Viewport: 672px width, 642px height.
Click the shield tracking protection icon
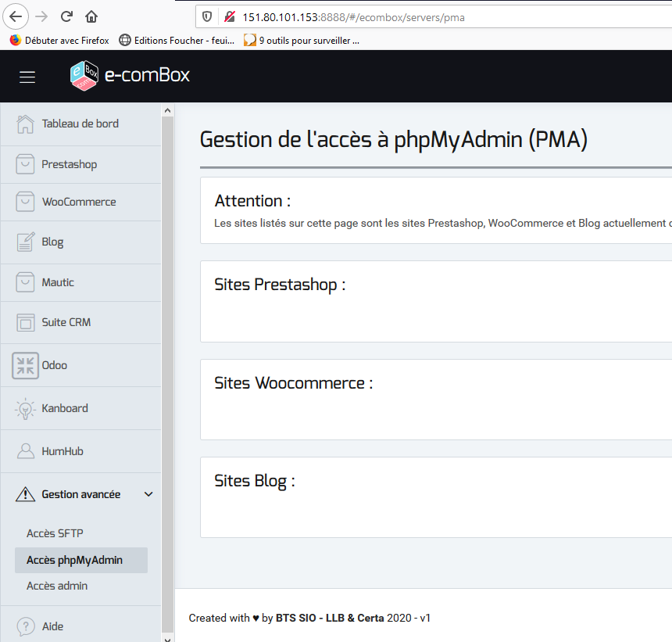tap(207, 16)
